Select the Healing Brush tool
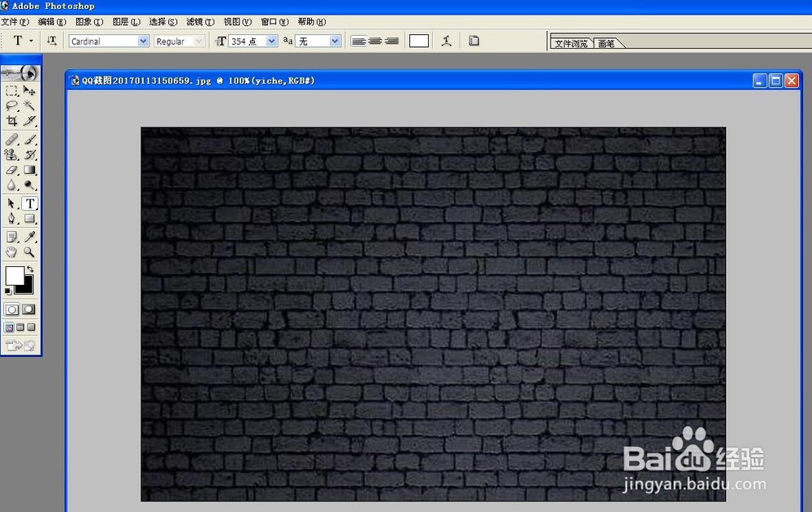812x512 pixels. 11,140
